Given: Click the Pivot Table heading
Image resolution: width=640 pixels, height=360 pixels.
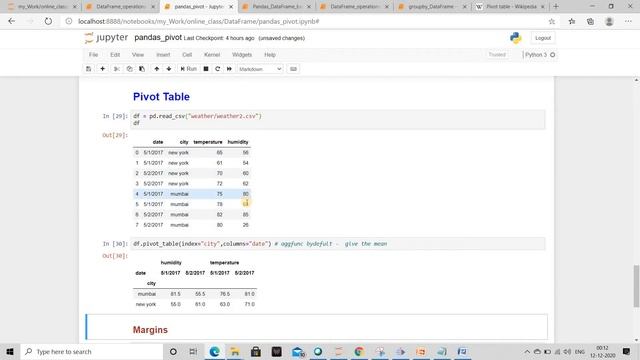Looking at the screenshot, I should click(x=161, y=97).
